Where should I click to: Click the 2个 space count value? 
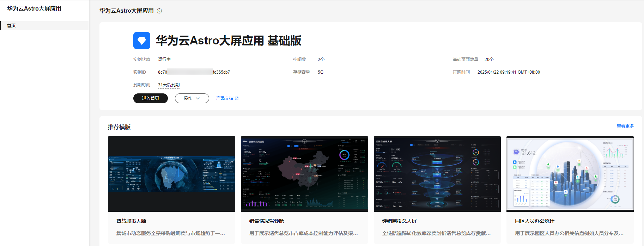pyautogui.click(x=321, y=60)
